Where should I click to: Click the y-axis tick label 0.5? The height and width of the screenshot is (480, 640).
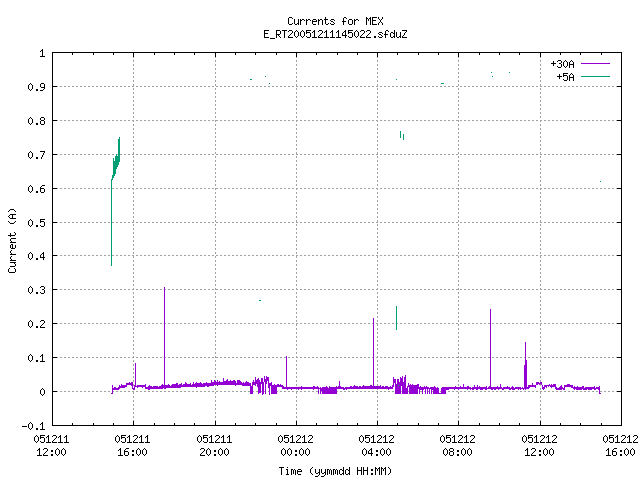36,223
